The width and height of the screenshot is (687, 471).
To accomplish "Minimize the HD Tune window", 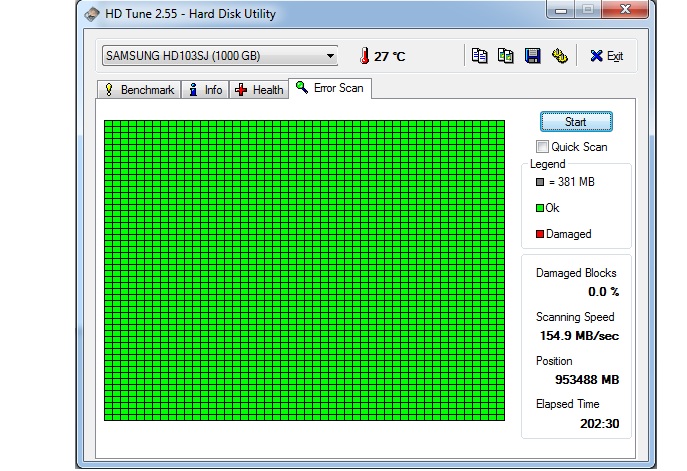I will [x=561, y=10].
